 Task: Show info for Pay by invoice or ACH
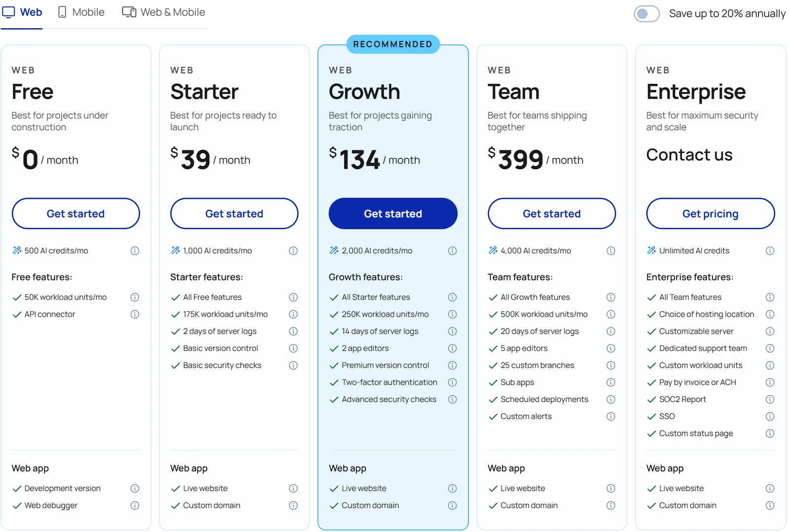[x=770, y=383]
